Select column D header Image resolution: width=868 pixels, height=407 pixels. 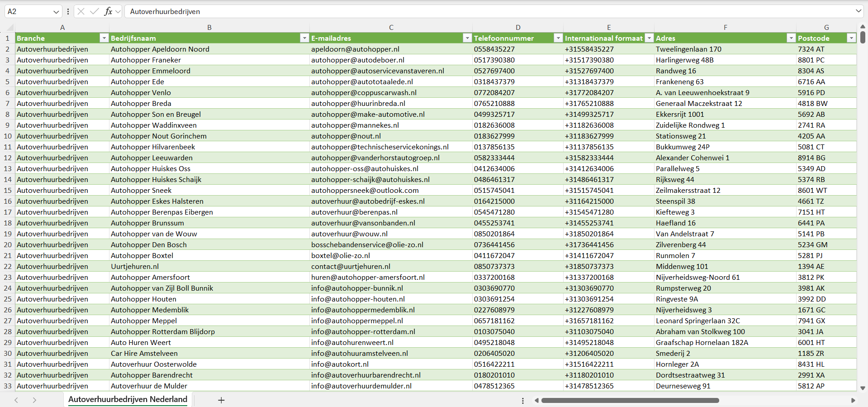click(518, 27)
